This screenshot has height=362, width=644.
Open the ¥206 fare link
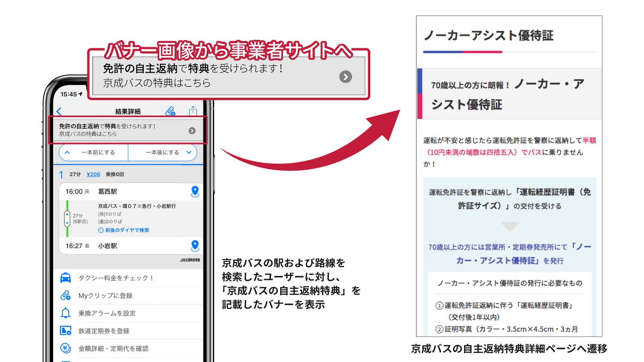coord(93,174)
